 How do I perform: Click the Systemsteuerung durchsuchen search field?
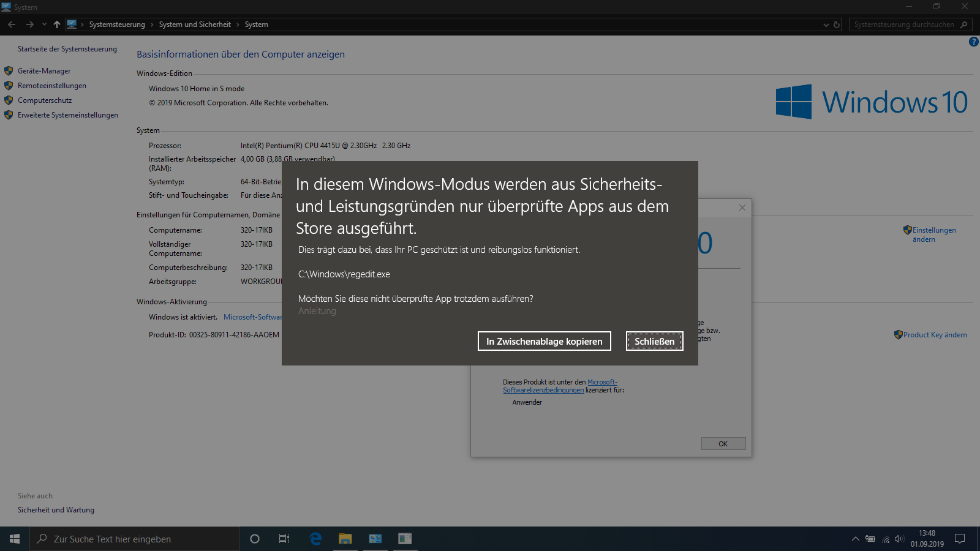(x=903, y=24)
